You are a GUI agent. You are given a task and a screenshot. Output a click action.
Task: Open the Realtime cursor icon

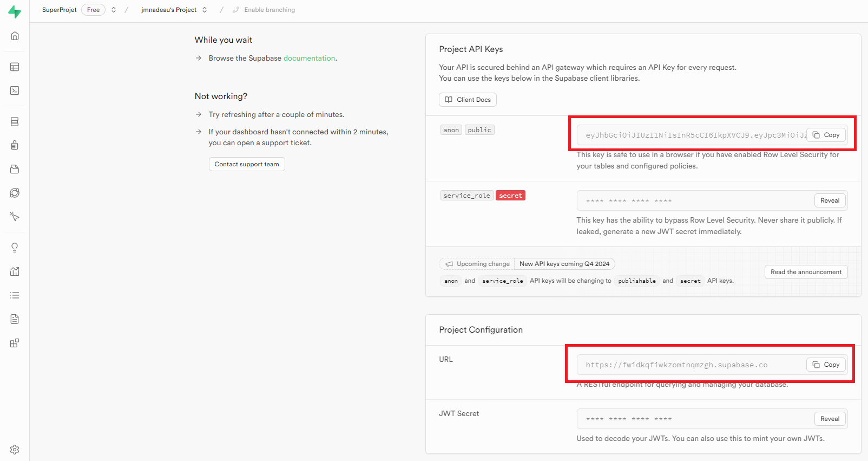point(15,217)
